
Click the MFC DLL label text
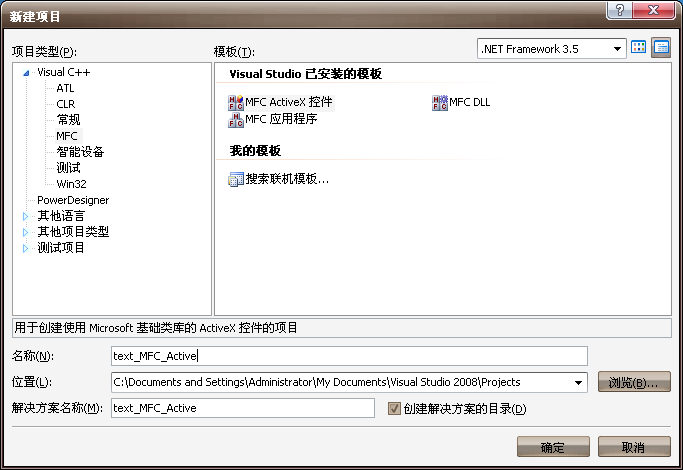pos(470,102)
